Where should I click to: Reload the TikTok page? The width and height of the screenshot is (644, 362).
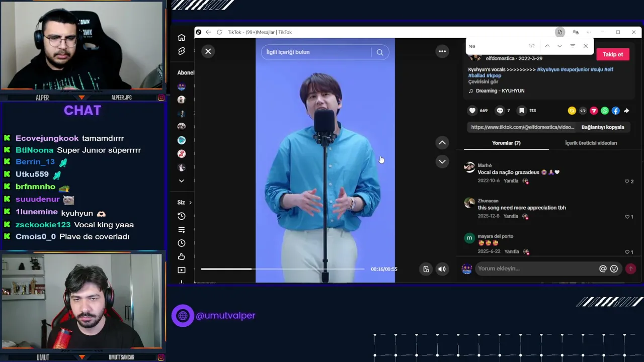219,32
